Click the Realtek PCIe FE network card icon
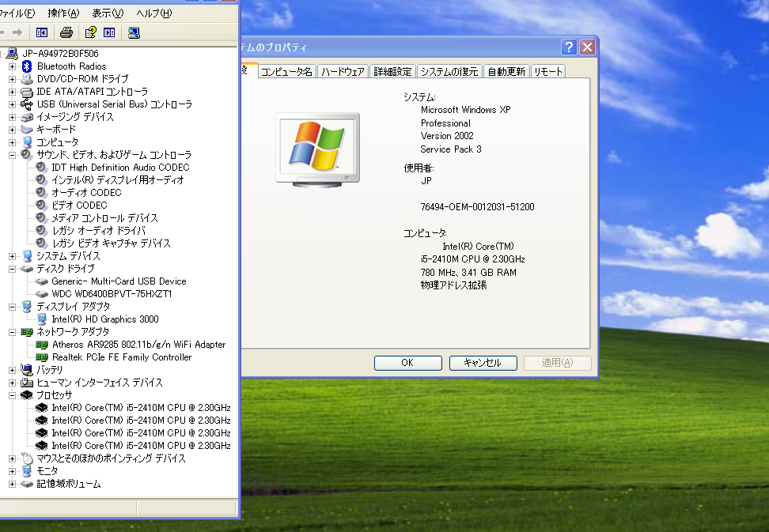Screen dimensions: 769x532 [x=42, y=357]
